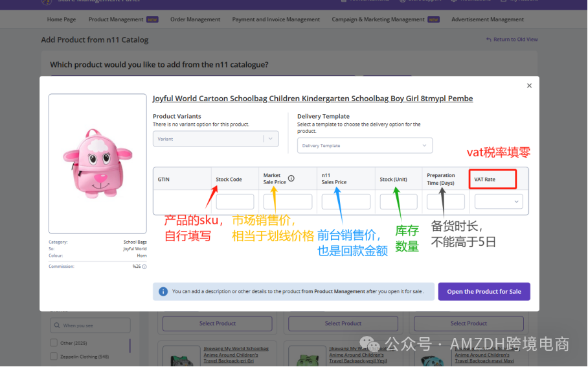
Task: Open Advertisement Management menu
Action: click(488, 19)
